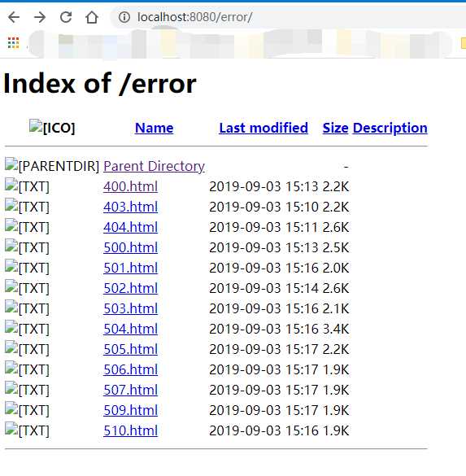Open the 500.html file link

point(130,247)
